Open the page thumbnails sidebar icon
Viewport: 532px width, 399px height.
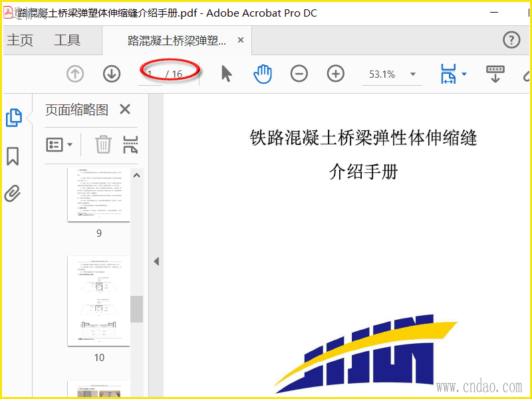pyautogui.click(x=14, y=118)
